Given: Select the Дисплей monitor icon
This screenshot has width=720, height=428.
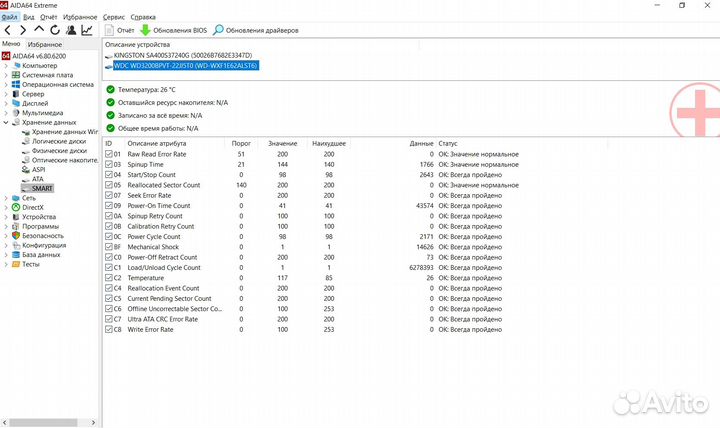Looking at the screenshot, I should click(x=17, y=103).
